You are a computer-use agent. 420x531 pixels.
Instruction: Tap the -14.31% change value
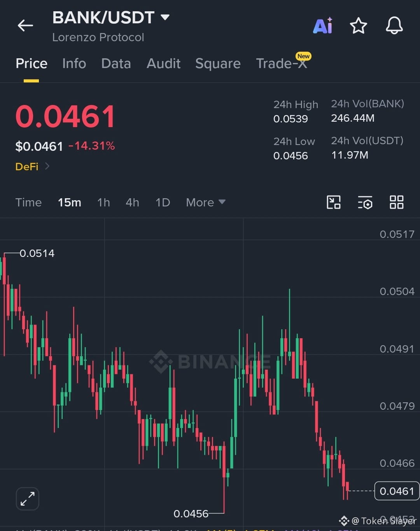(x=92, y=146)
